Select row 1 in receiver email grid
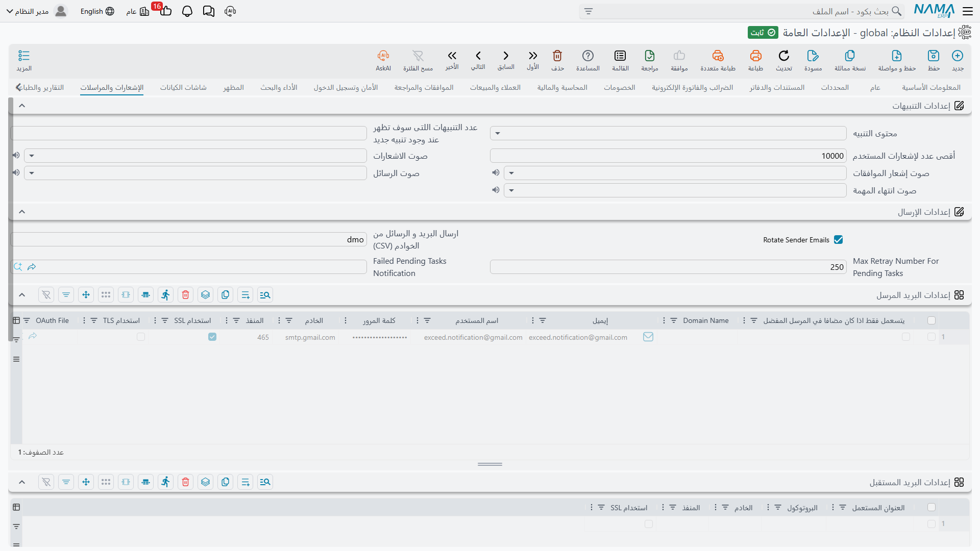Screen dimensions: 980x551 click(x=932, y=524)
